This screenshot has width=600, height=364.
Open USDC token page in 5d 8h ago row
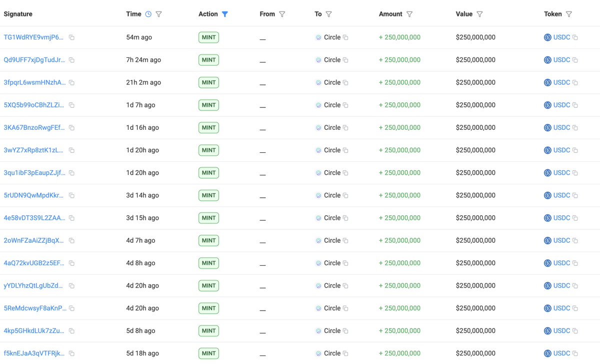[561, 331]
